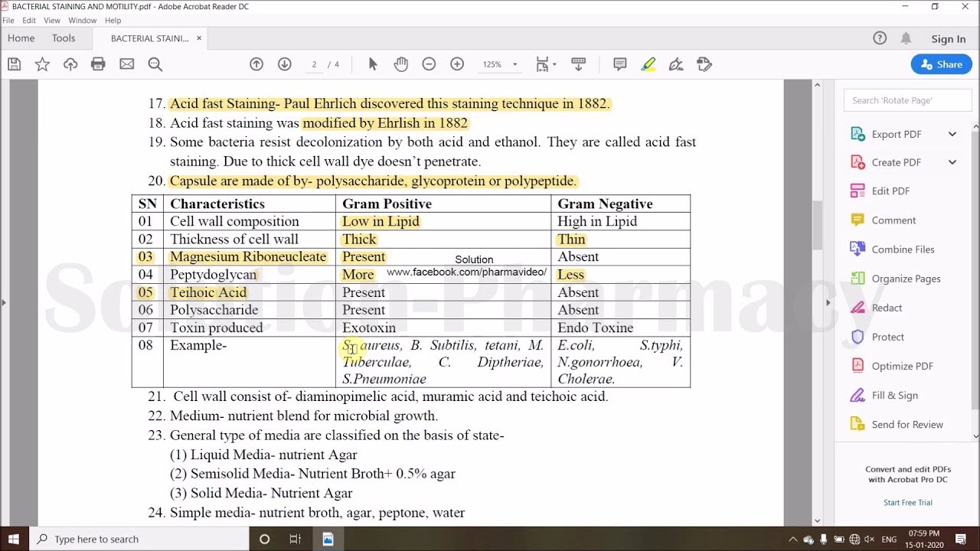
Task: Open the Redact tool
Action: click(x=877, y=308)
